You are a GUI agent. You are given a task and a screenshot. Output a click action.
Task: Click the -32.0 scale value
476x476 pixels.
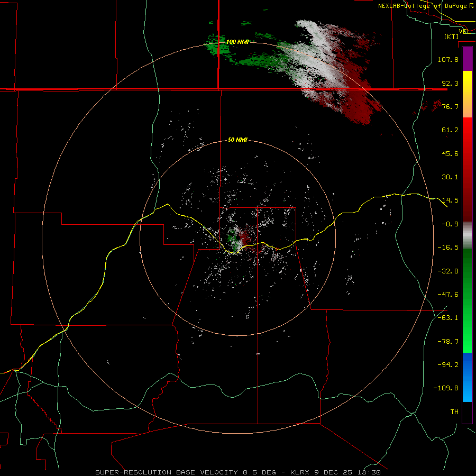point(448,271)
